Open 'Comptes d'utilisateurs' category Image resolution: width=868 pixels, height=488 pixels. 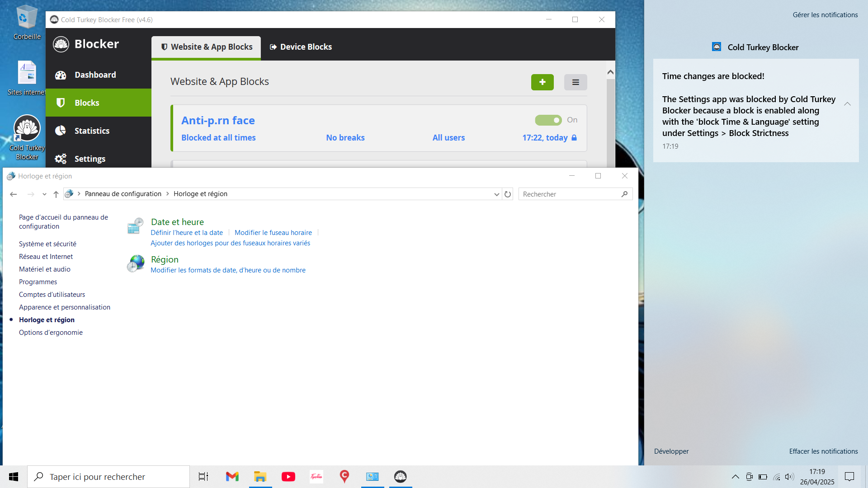[52, 295]
